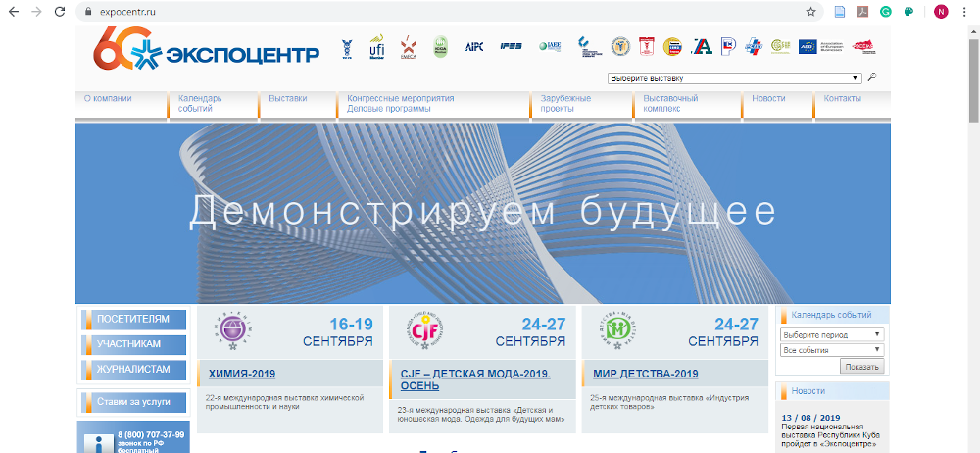Click the phone number 8 (800) 707-37-99

coord(151,434)
